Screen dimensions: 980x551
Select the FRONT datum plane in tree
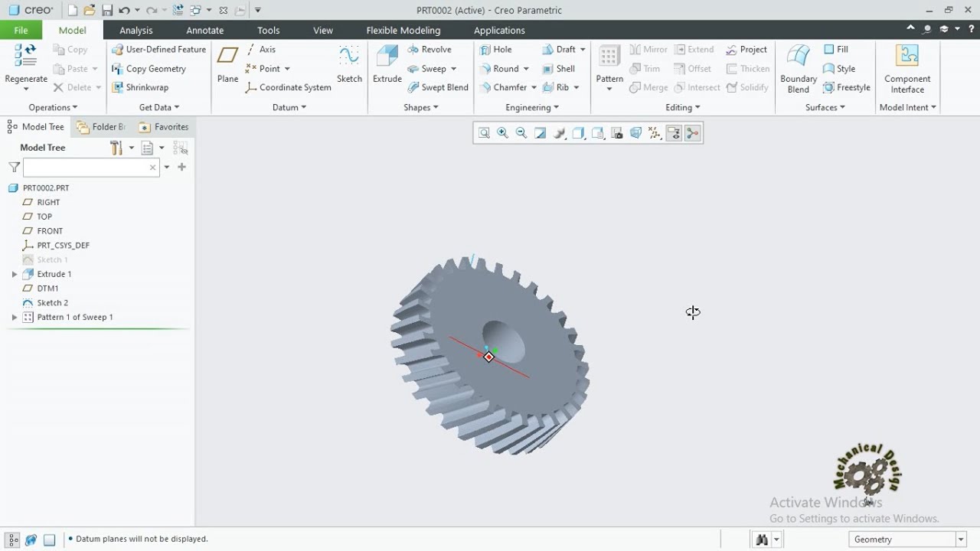pos(50,230)
